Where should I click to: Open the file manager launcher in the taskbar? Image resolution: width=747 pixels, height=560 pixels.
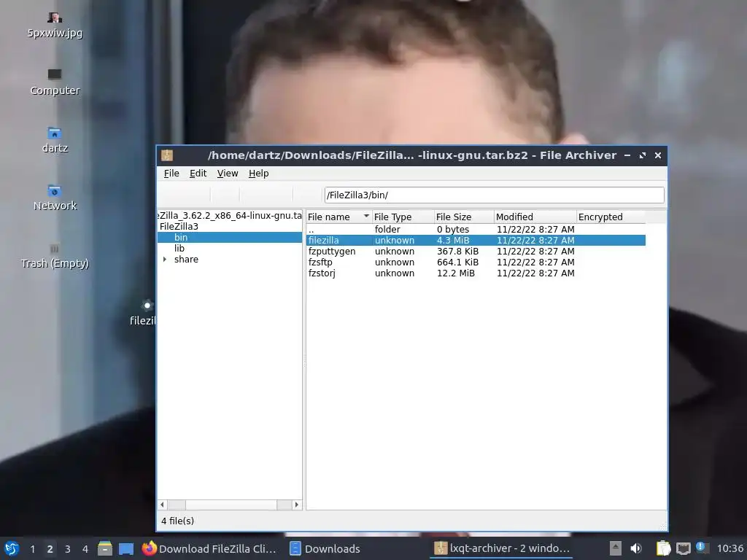[x=105, y=548]
